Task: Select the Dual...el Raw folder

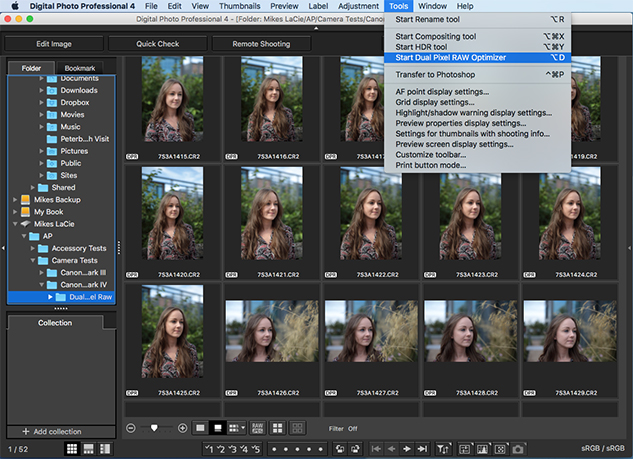Action: 61,297
